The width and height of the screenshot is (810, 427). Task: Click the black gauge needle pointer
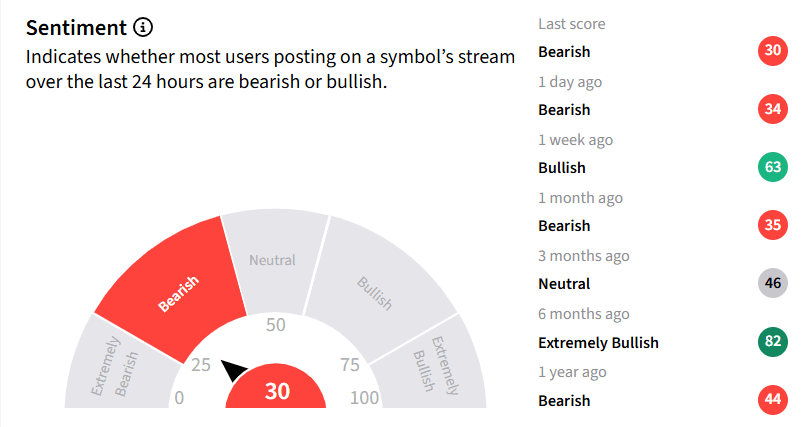233,370
